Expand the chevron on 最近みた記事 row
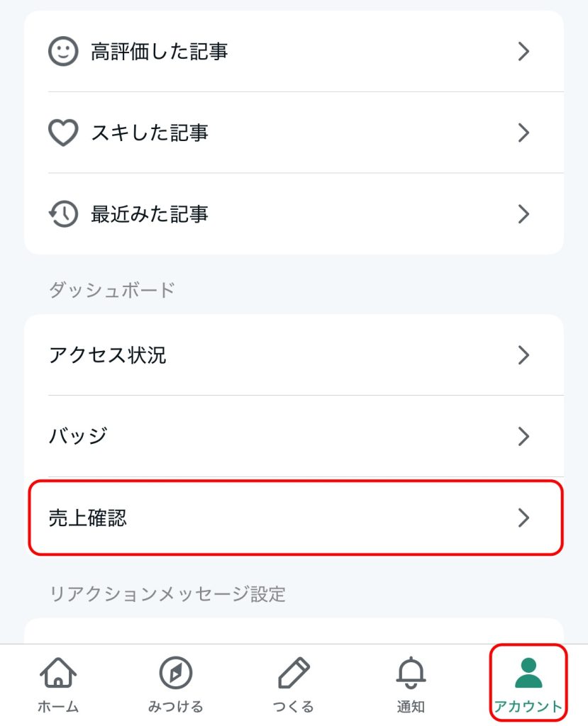Screen dimensions: 588x726 pyautogui.click(x=523, y=214)
